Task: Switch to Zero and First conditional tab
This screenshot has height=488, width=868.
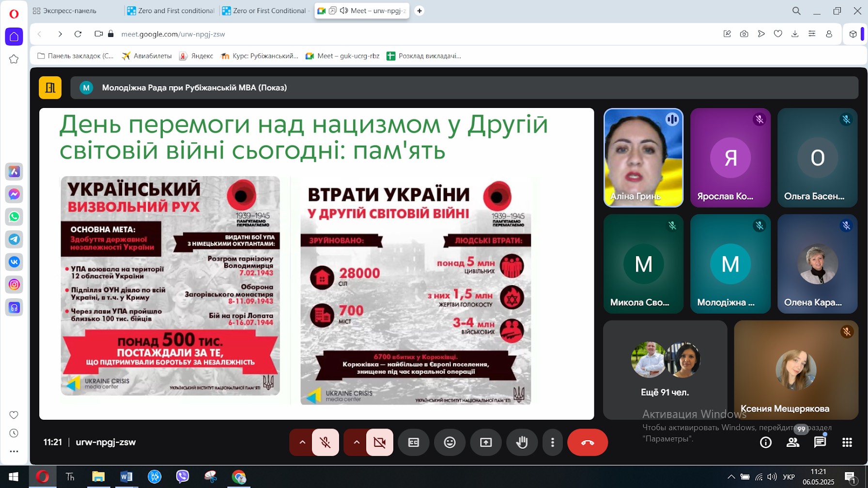Action: point(171,11)
